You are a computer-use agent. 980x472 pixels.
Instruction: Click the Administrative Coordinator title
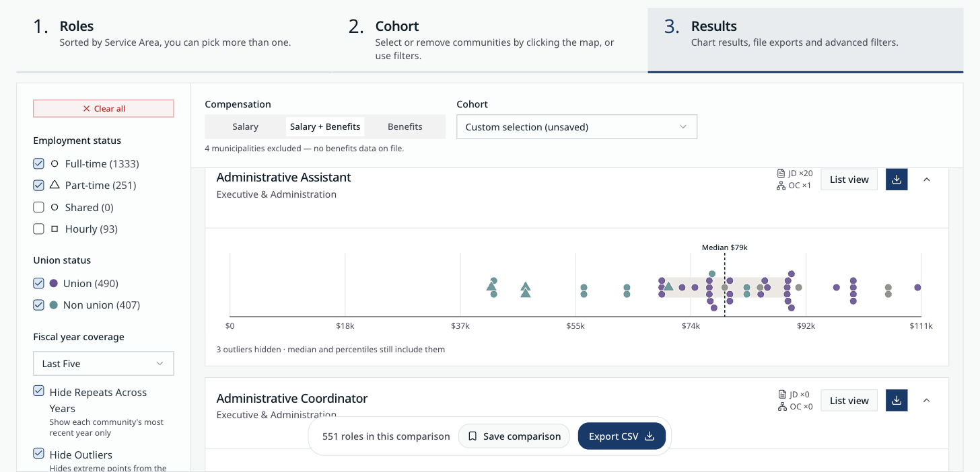(292, 398)
